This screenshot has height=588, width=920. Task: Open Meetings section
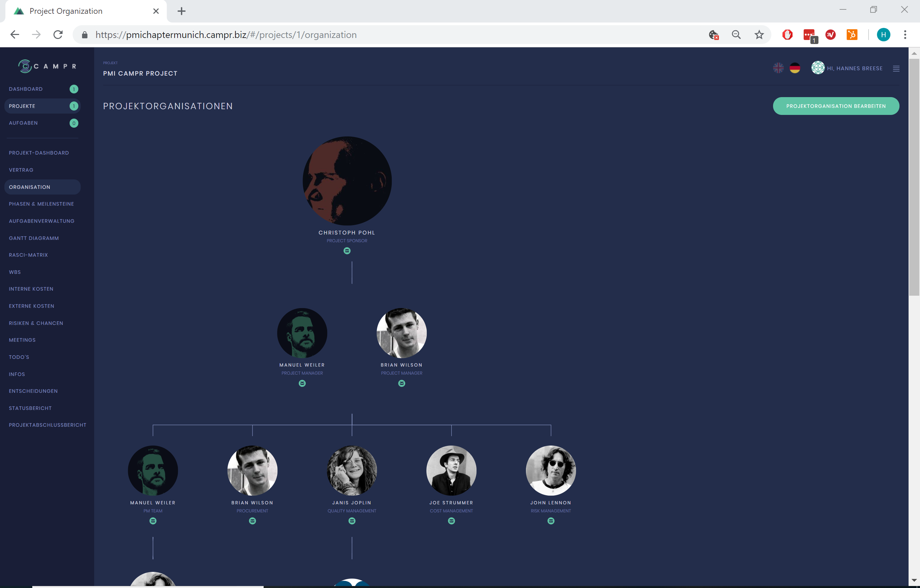coord(22,340)
